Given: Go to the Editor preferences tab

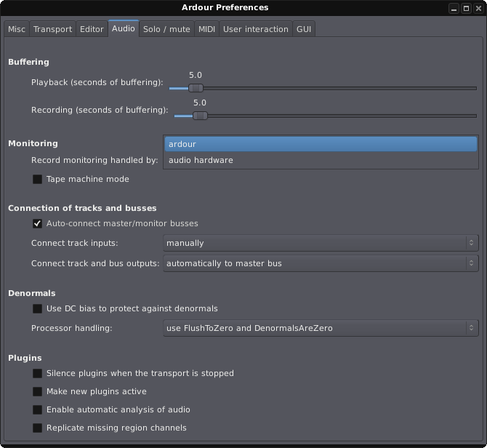Looking at the screenshot, I should [92, 29].
